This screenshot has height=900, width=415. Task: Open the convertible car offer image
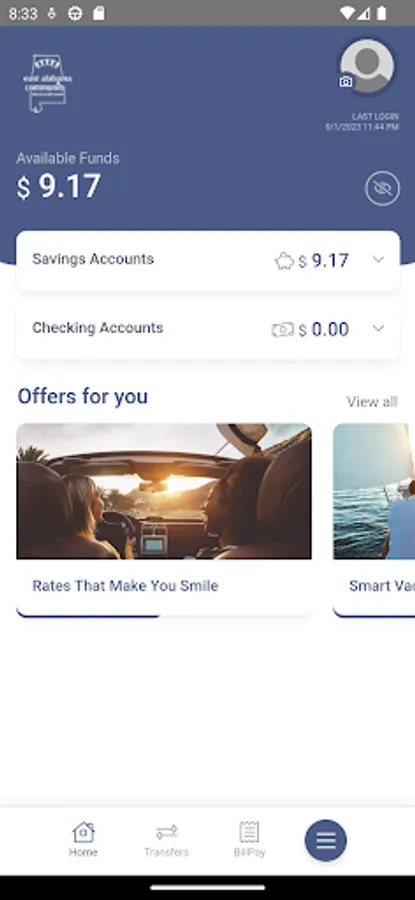tap(164, 491)
